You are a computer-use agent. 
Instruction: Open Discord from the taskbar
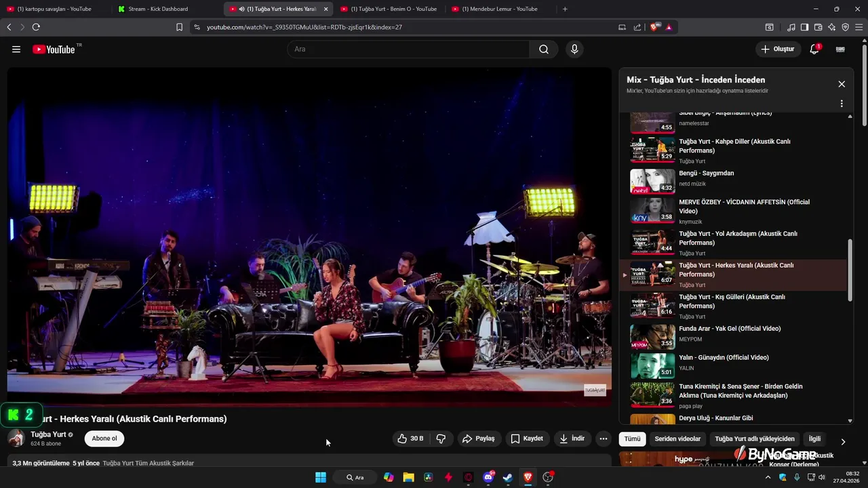point(488,477)
